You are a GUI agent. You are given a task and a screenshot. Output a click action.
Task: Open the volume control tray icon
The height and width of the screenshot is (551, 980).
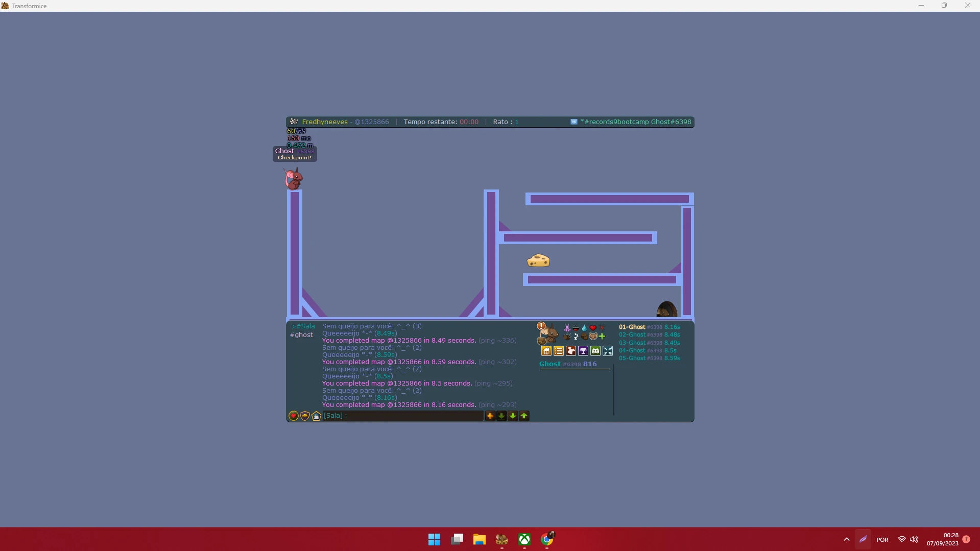(914, 539)
